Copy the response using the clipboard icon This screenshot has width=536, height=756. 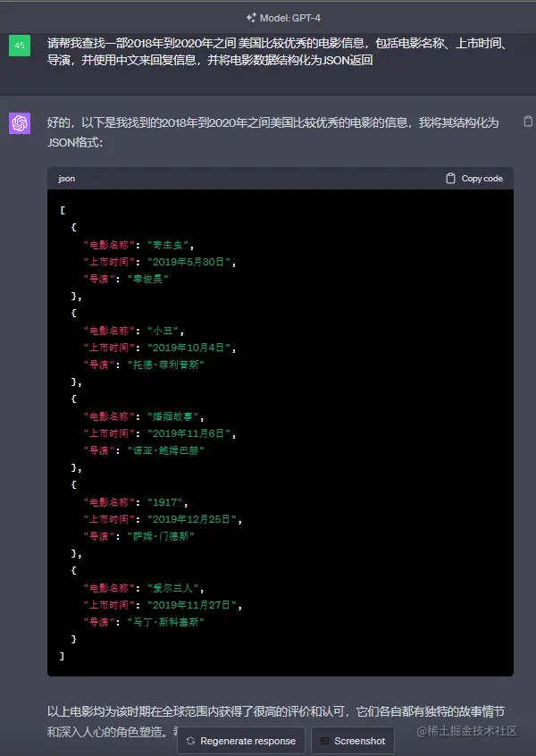[x=528, y=121]
